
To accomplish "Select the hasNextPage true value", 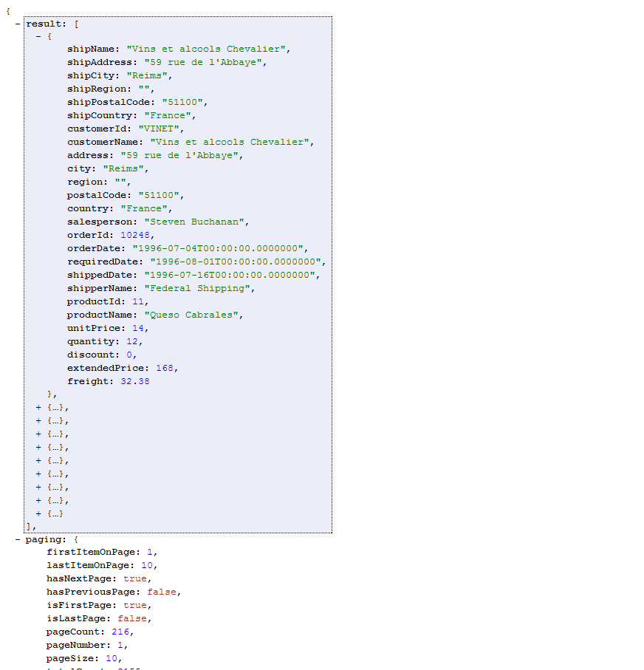I will tap(135, 578).
